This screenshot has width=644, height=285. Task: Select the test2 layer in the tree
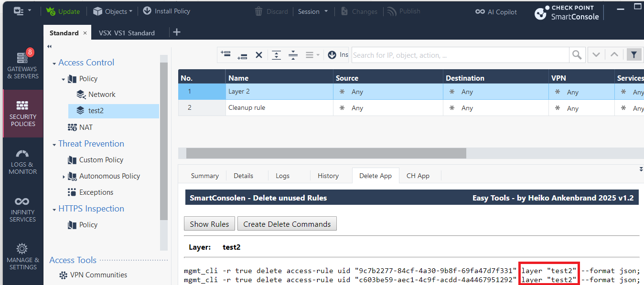coord(114,111)
